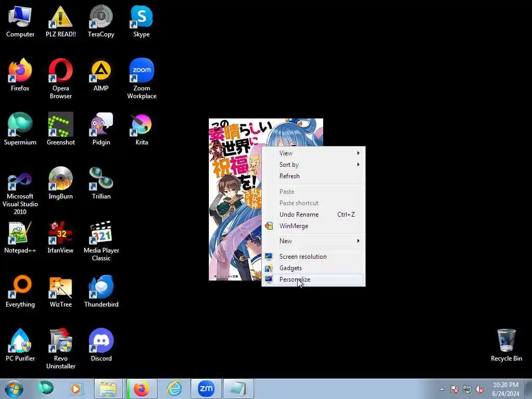This screenshot has height=399, width=532.
Task: Open Windows Explorer on taskbar
Action: point(108,389)
